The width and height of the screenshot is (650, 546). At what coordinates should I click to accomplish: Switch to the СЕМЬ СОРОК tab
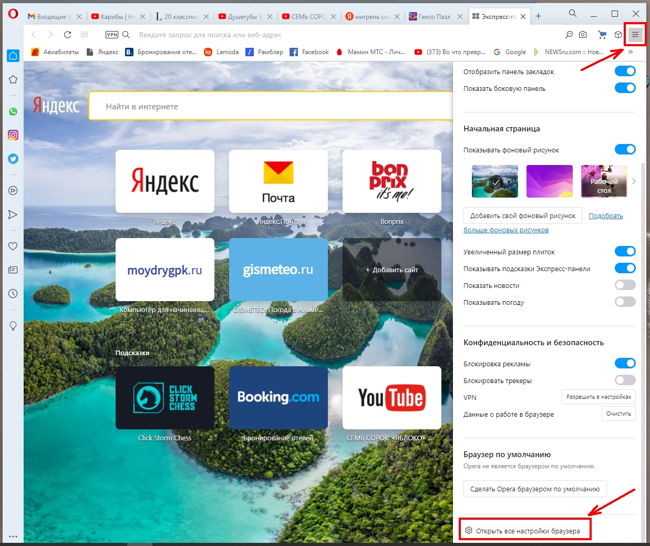click(x=308, y=17)
